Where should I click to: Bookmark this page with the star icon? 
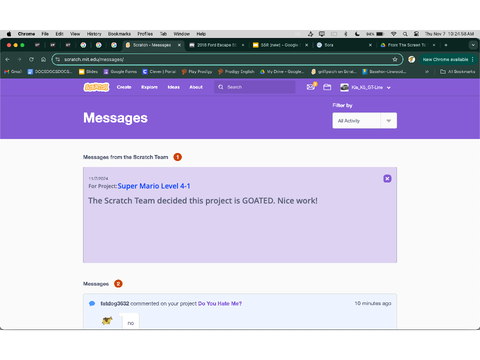tap(395, 59)
